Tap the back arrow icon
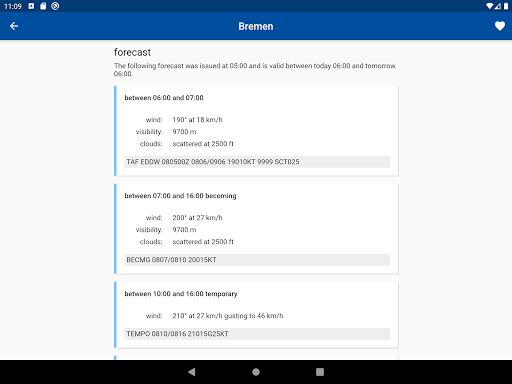This screenshot has width=512, height=384. click(14, 26)
